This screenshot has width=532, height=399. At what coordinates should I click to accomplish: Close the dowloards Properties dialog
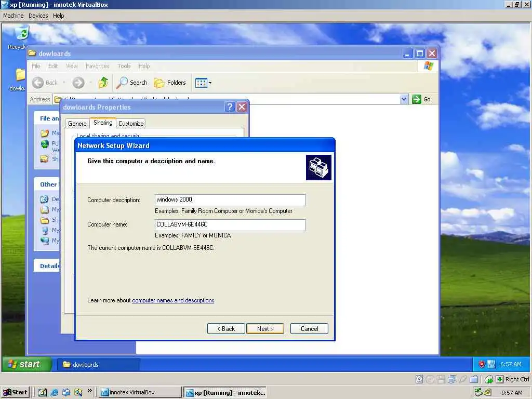coord(242,107)
